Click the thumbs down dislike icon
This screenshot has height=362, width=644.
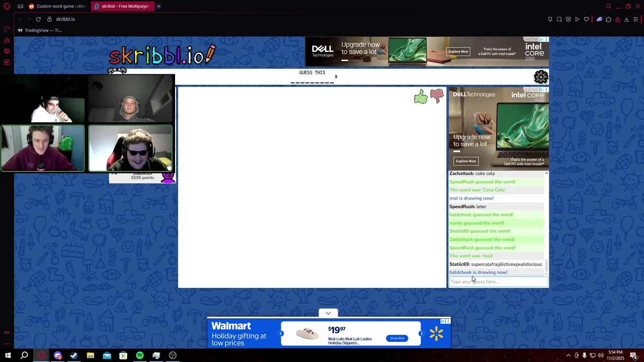[x=437, y=96]
